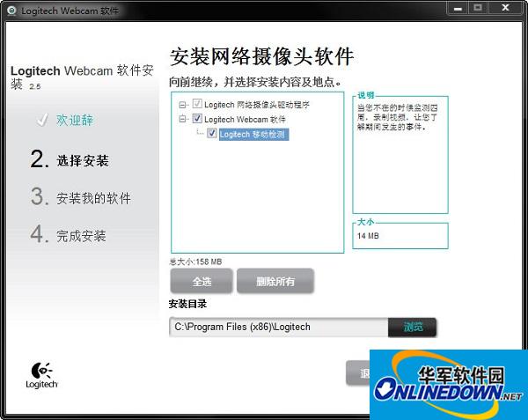Click the Logitech logo at bottom left
Screen dimensions: 528x420
point(41,375)
